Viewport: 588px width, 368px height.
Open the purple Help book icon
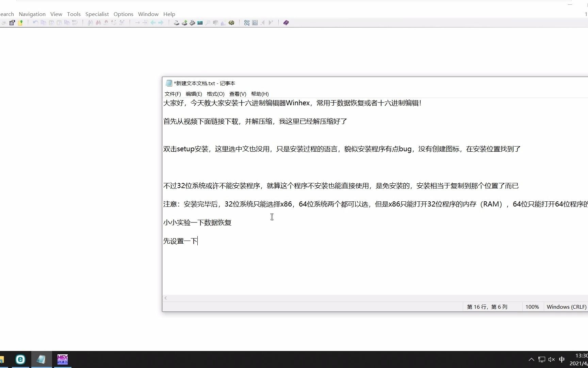pyautogui.click(x=286, y=23)
